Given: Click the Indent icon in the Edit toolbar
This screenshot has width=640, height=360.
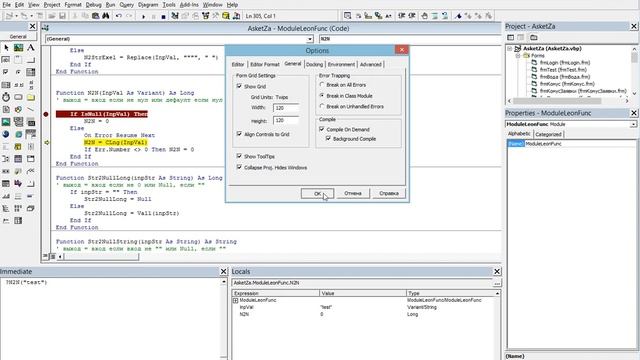Looking at the screenshot, I should 402,16.
